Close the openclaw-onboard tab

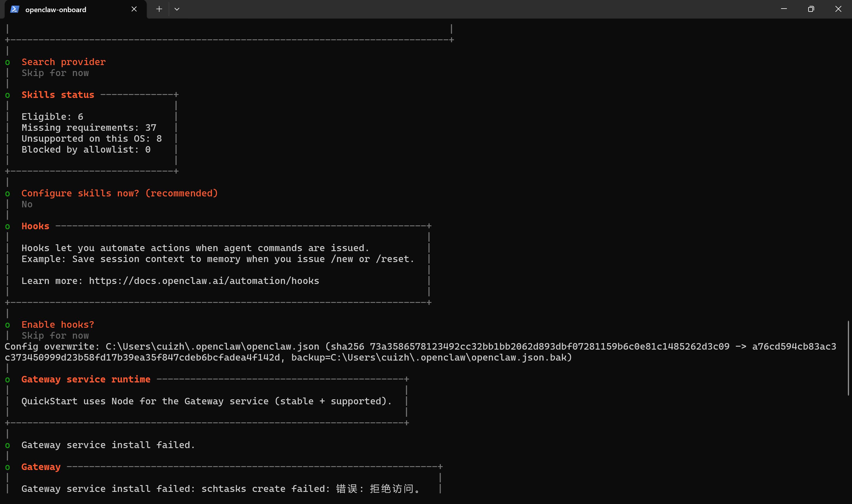click(x=134, y=9)
